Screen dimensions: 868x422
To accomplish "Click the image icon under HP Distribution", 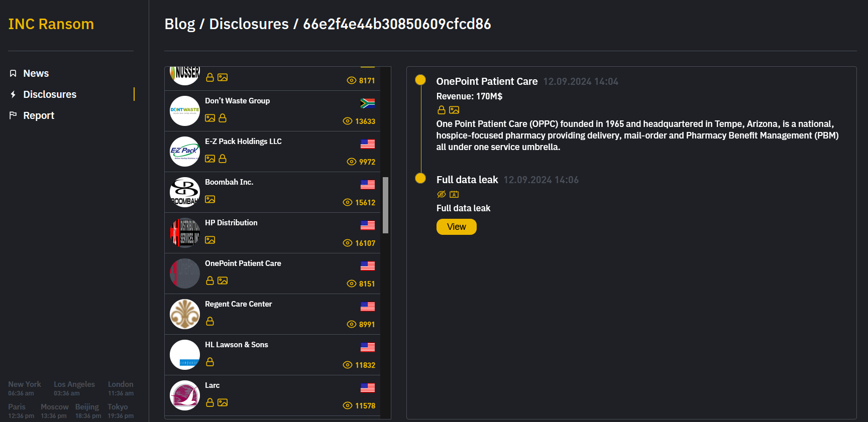I will click(x=210, y=240).
